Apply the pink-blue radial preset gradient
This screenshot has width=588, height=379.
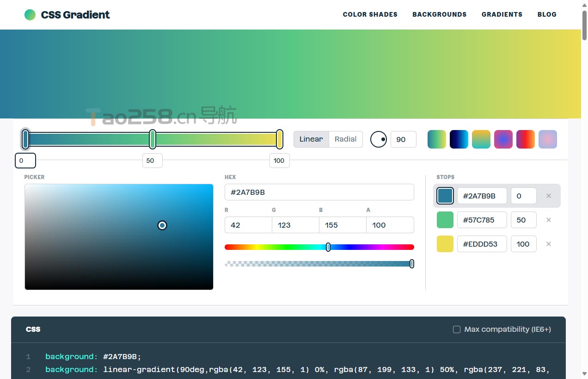503,139
